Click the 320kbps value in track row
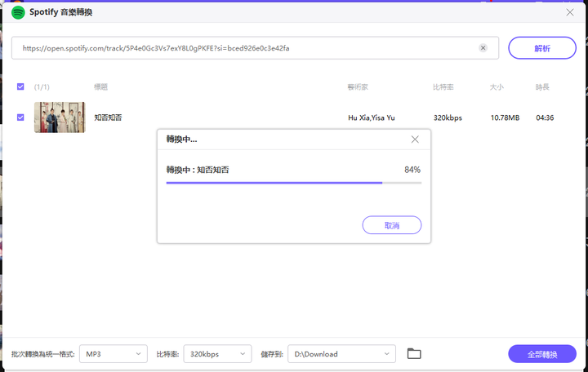 pos(448,117)
